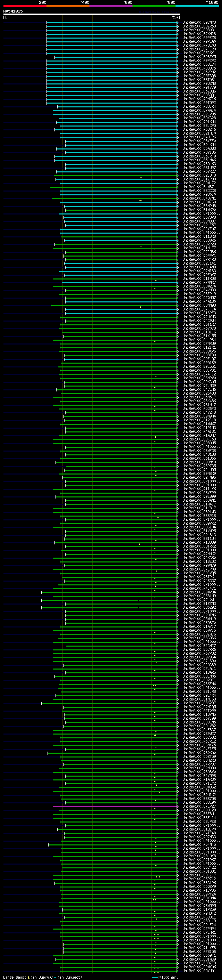The image size is (222, 980).
Task: Select label UniRef100_C0ADW3
Action: click(x=199, y=149)
